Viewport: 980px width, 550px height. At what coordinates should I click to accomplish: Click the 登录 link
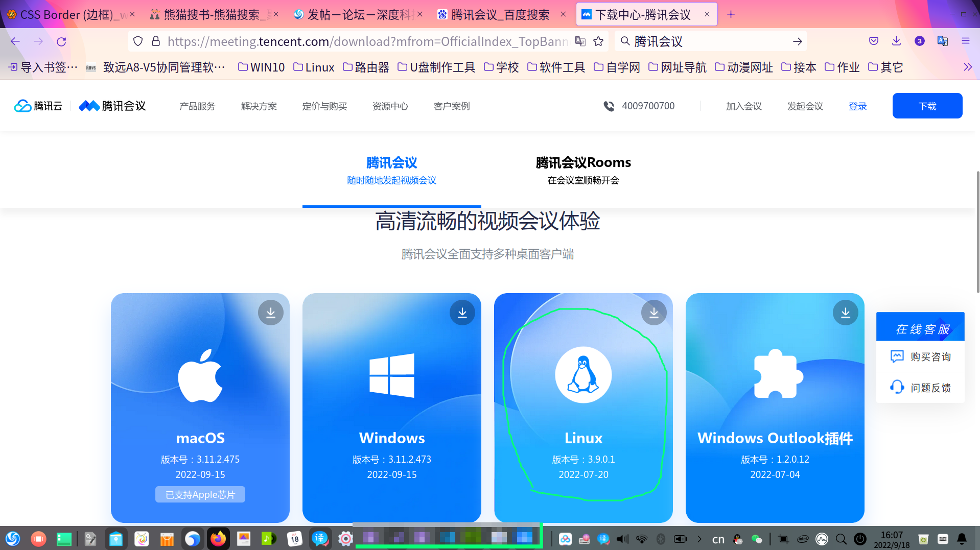(857, 106)
